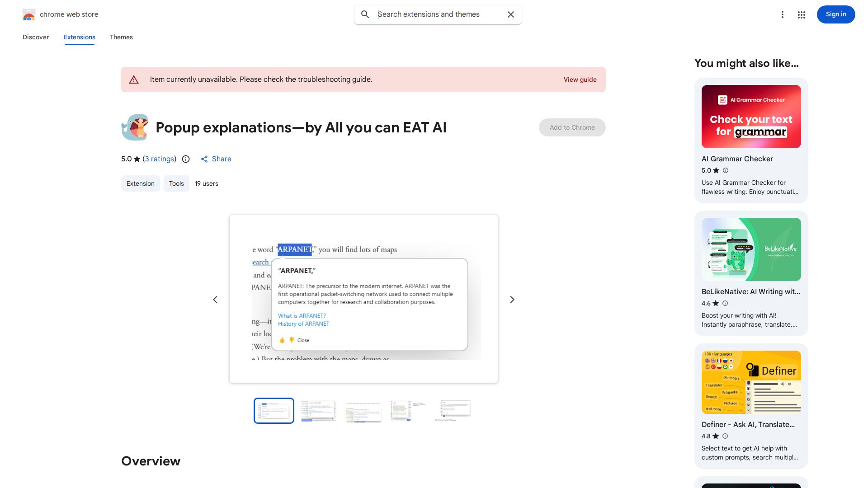Click the Chrome Web Store logo icon
Image resolution: width=868 pixels, height=488 pixels.
[29, 15]
